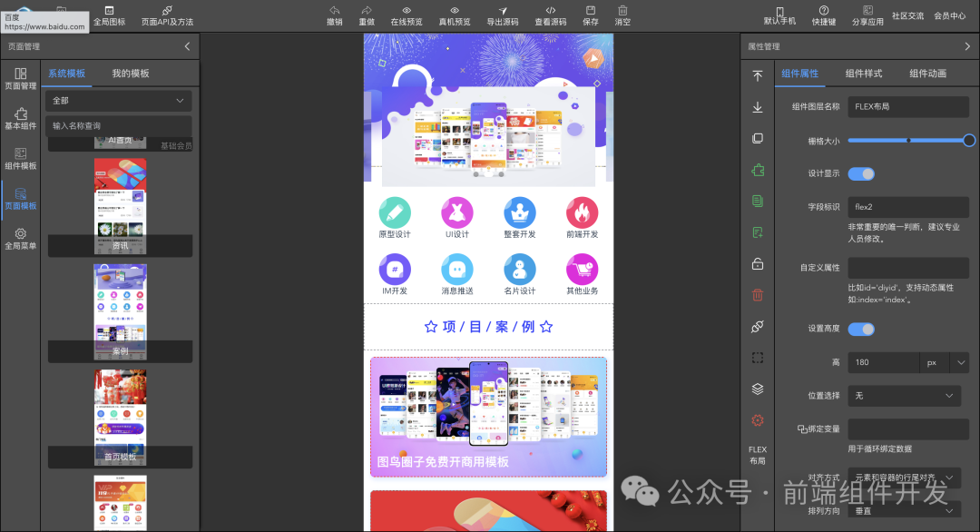
Task: Select 默认手机 device option
Action: [x=779, y=15]
